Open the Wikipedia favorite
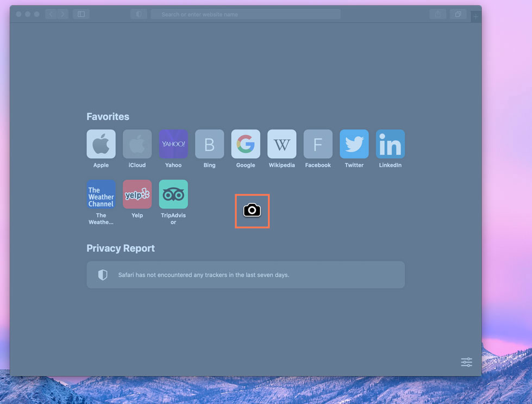This screenshot has width=532, height=404. click(281, 144)
